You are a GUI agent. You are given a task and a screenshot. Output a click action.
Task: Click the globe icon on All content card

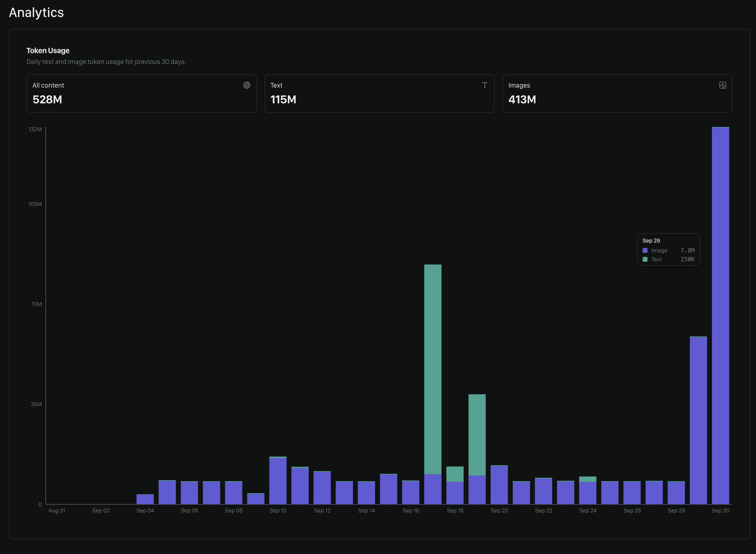247,85
